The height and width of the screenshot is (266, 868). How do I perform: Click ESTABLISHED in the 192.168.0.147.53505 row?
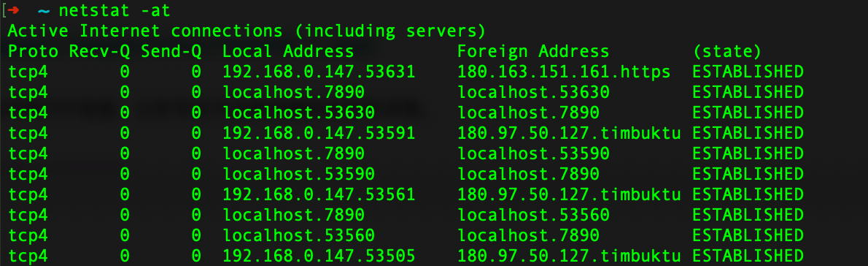[x=748, y=256]
